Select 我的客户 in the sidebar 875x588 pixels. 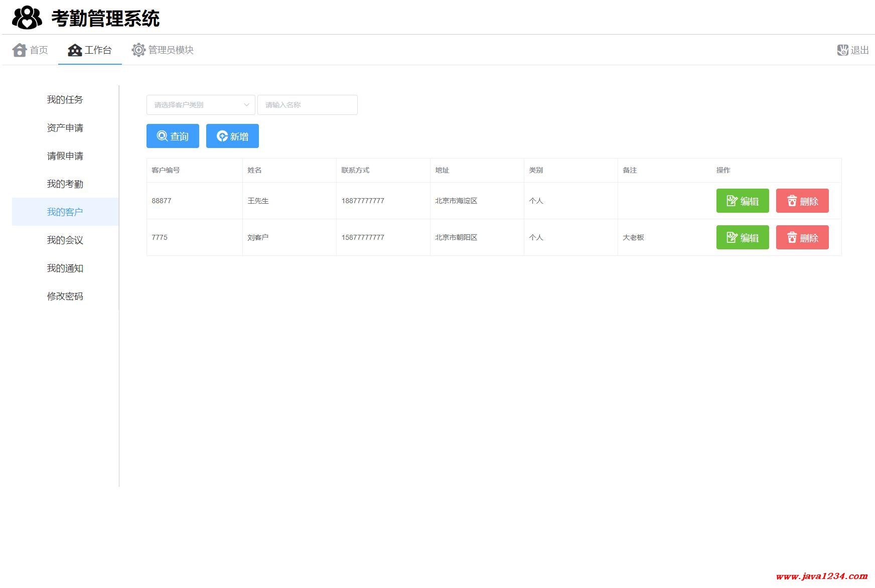[x=65, y=212]
